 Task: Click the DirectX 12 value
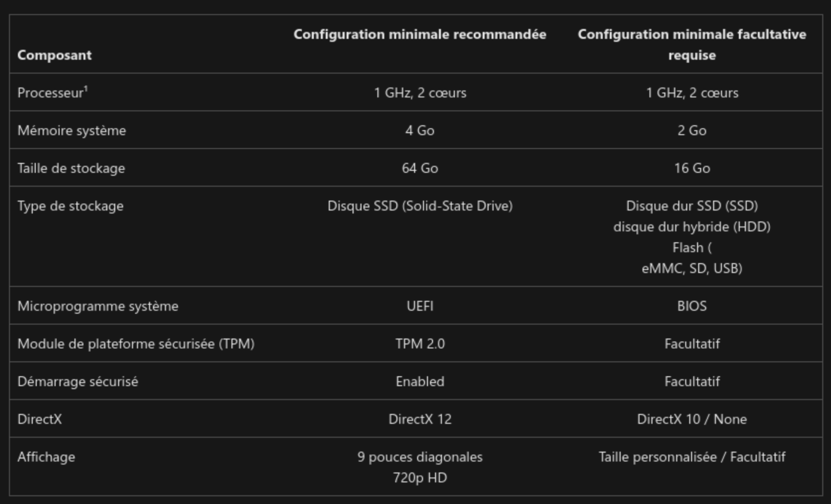point(420,419)
